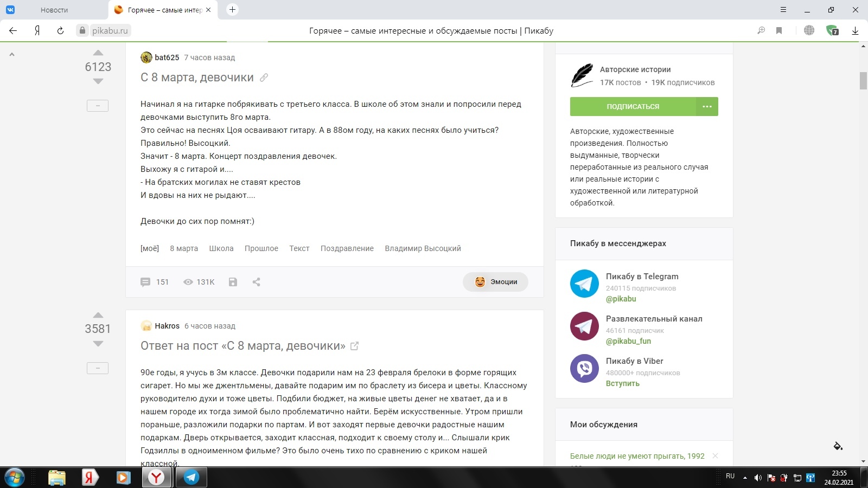
Task: Open discussion 'Белые люди не умеют прыгать, 1992'
Action: pyautogui.click(x=637, y=456)
